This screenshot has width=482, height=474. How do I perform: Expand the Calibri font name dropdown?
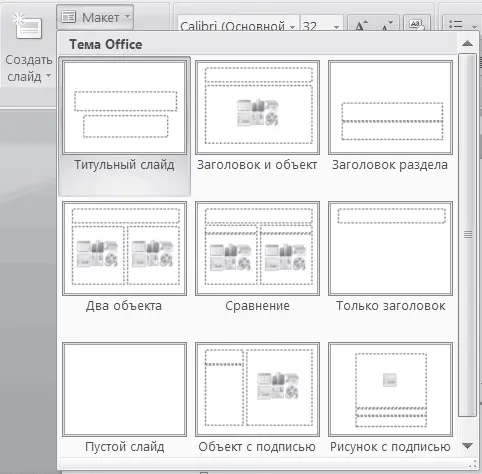coord(292,27)
